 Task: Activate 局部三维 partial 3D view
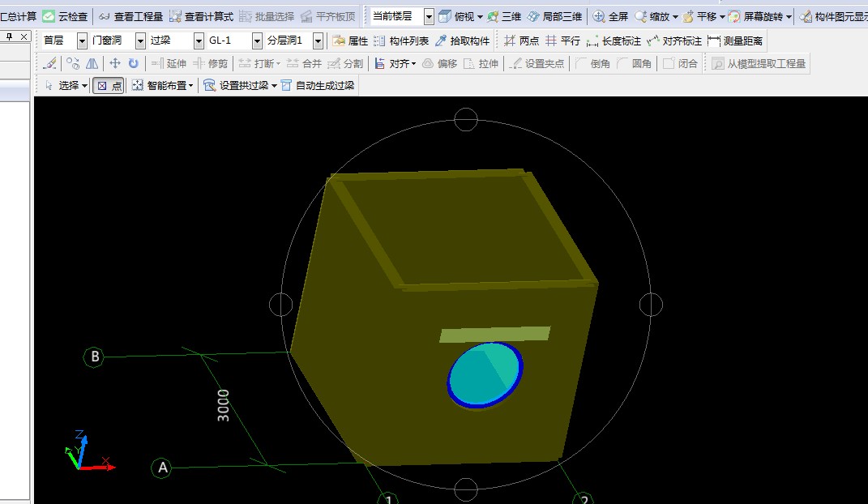[x=554, y=16]
